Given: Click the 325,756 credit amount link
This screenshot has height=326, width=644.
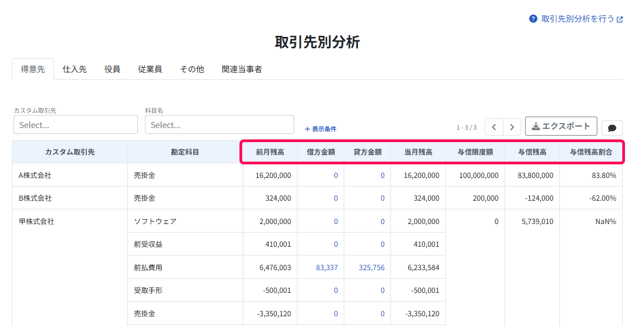Looking at the screenshot, I should coord(372,267).
